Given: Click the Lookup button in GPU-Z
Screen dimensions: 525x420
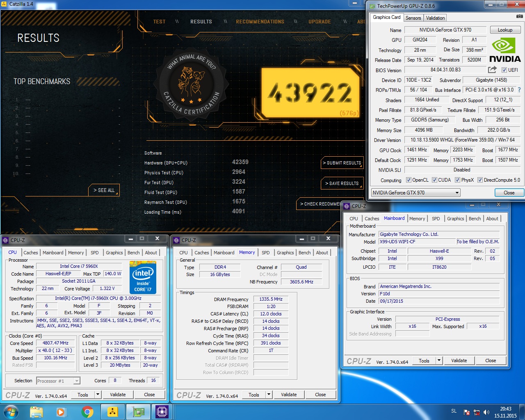Looking at the screenshot, I should (x=505, y=30).
